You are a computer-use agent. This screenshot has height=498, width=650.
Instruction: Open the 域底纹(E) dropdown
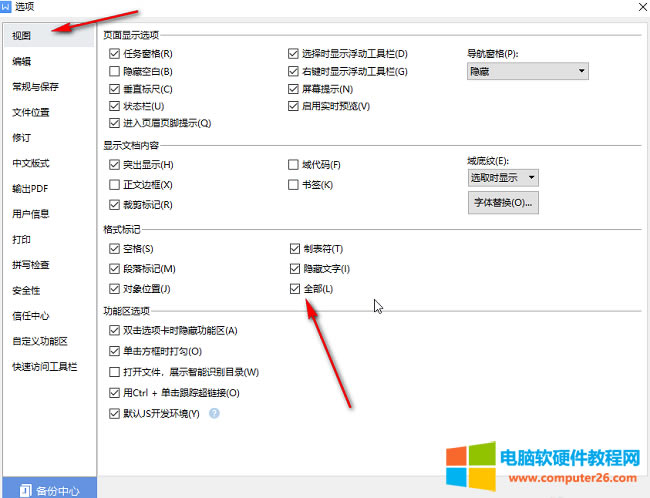click(x=503, y=178)
